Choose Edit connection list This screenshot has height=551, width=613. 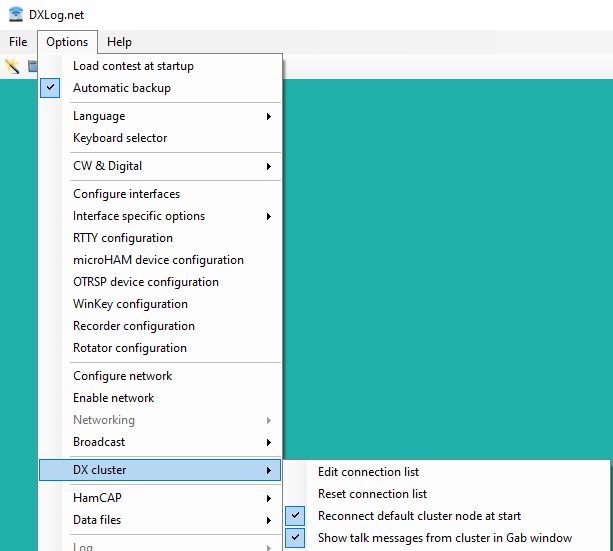click(446, 472)
